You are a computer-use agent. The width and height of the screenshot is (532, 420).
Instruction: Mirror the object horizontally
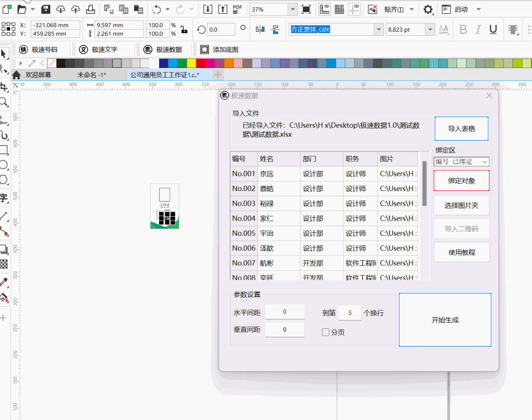point(260,30)
